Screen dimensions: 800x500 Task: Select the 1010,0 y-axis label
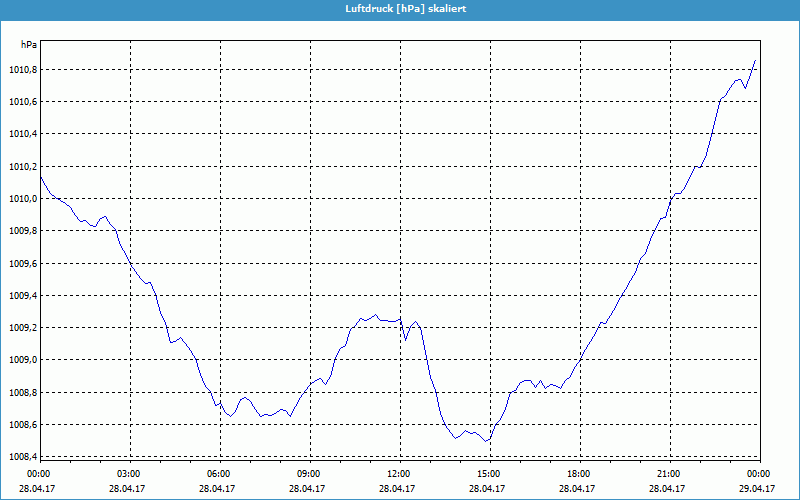[23, 199]
